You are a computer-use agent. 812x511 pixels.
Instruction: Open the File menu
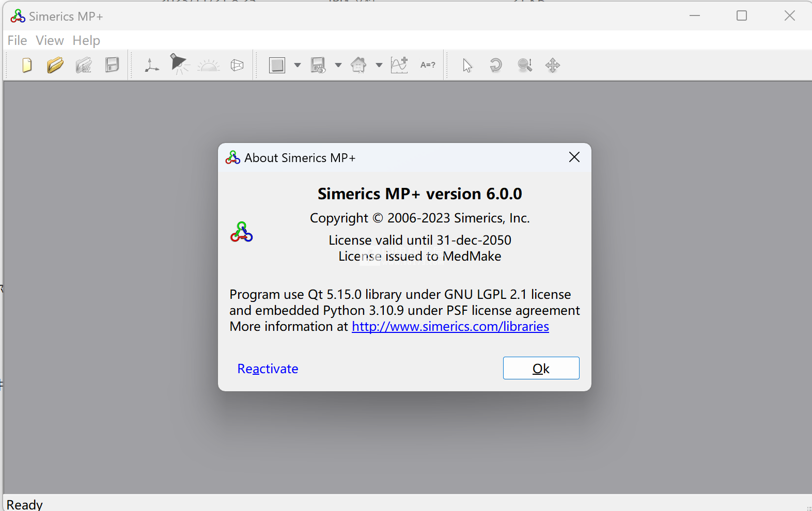(x=17, y=40)
